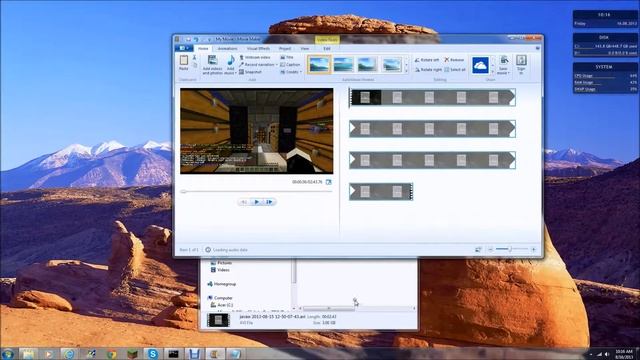
Task: Click the zoom time scale slider
Action: tap(512, 249)
